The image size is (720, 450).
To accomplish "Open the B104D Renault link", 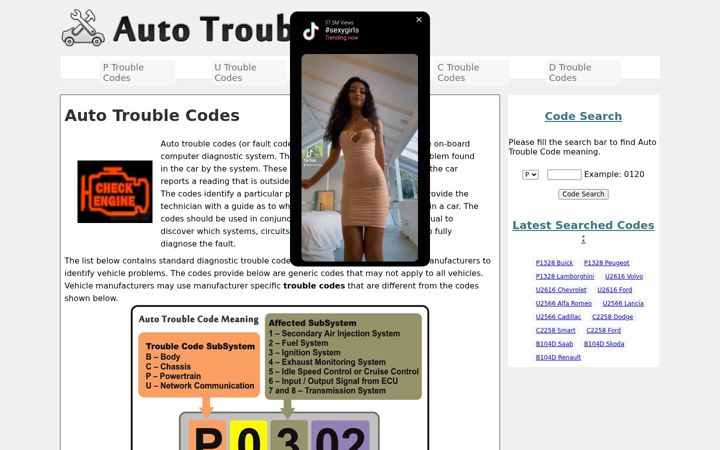I will click(x=558, y=357).
